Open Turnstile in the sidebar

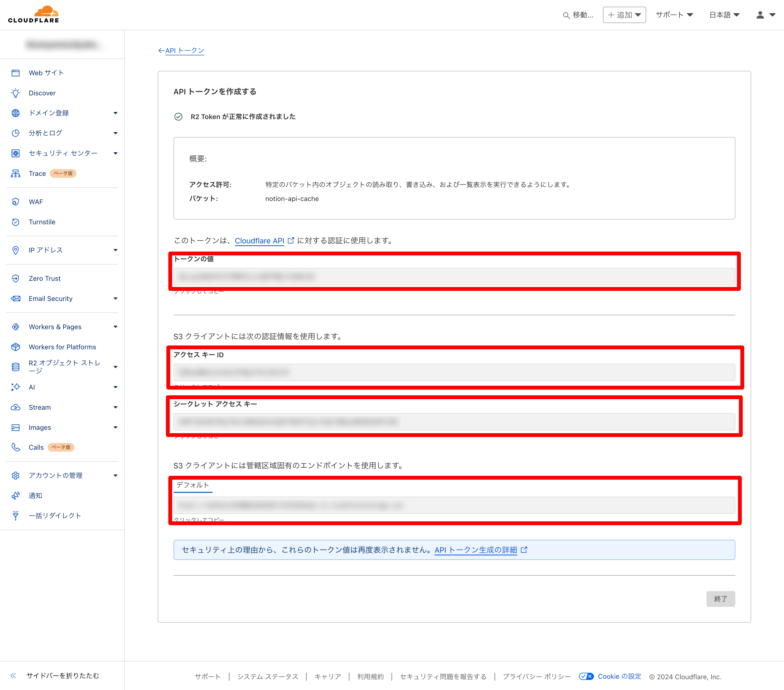point(42,222)
